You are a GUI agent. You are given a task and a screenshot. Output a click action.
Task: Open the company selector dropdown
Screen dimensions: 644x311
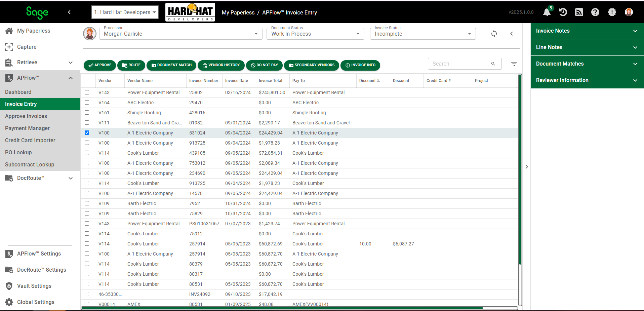(125, 12)
